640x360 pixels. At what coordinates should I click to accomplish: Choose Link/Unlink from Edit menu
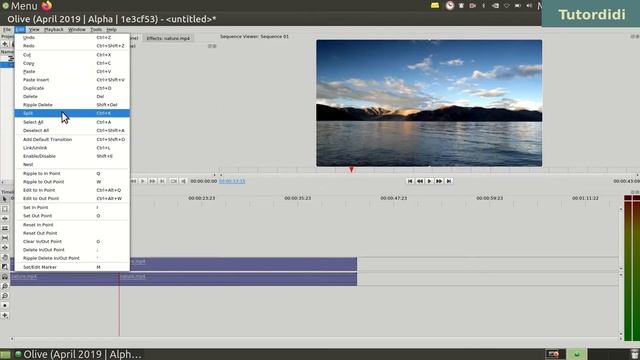[x=72, y=148]
